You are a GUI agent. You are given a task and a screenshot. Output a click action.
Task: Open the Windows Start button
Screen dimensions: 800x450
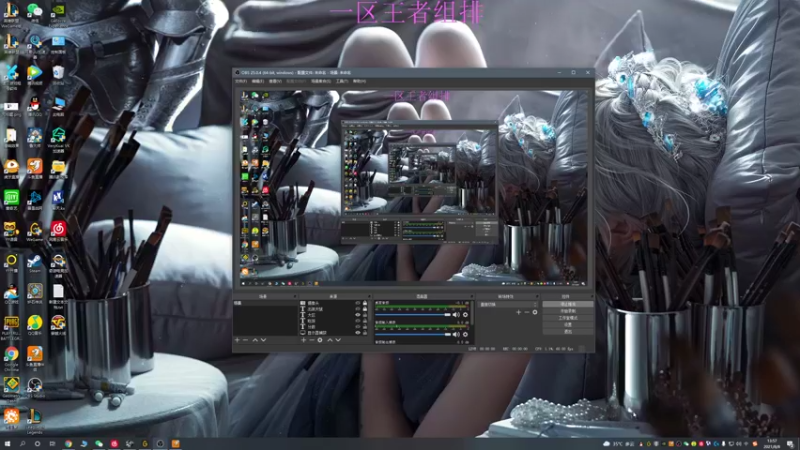tap(7, 444)
